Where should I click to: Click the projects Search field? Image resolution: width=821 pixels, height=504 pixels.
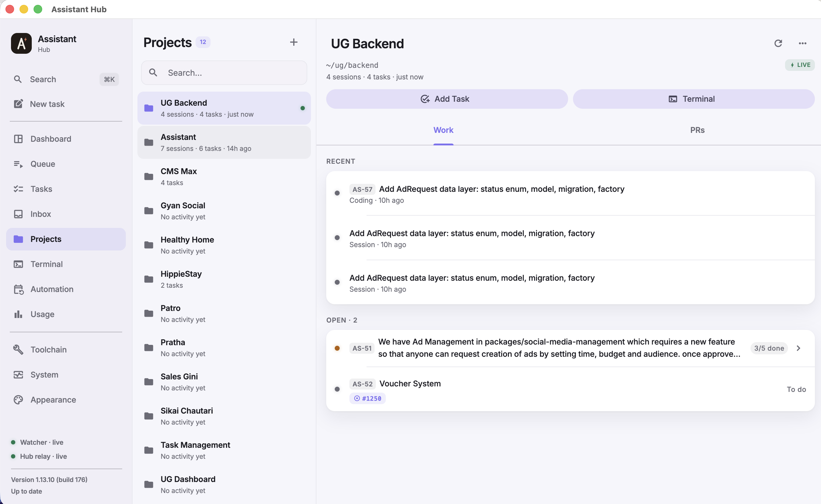pyautogui.click(x=224, y=73)
